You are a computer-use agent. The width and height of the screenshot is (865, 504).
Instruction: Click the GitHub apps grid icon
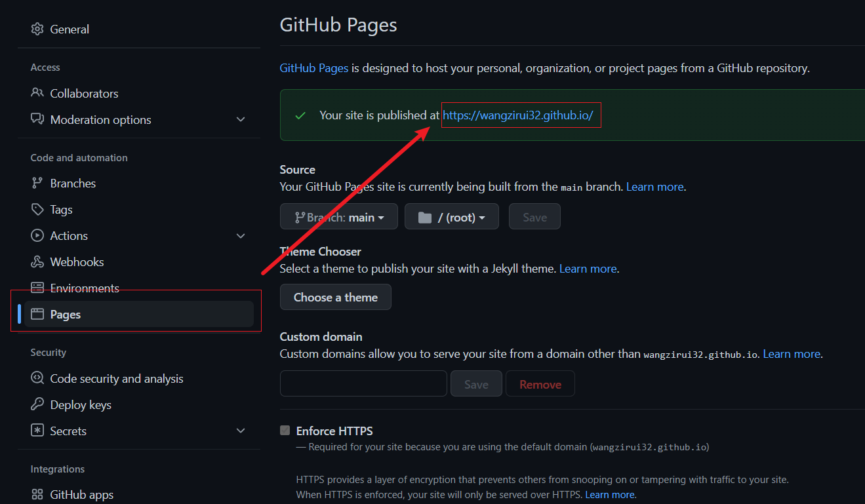point(37,494)
